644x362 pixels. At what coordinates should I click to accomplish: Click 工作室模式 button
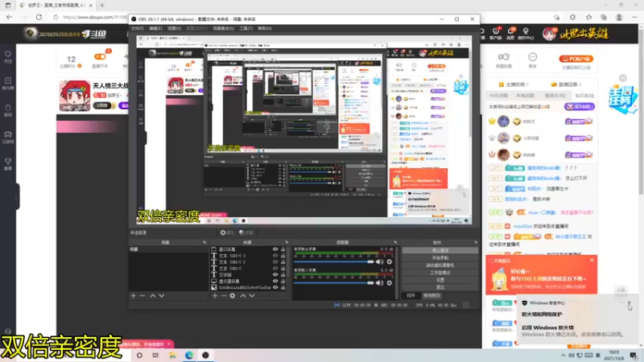pos(440,273)
